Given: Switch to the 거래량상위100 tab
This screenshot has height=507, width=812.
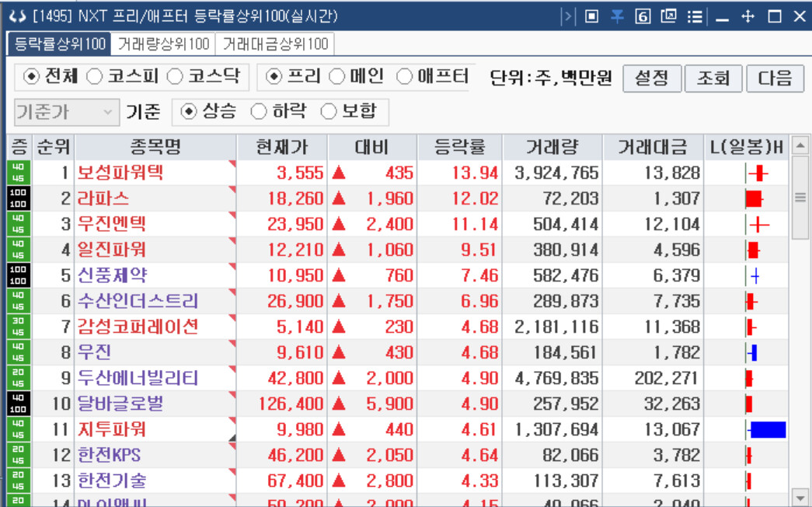Looking at the screenshot, I should (x=164, y=44).
